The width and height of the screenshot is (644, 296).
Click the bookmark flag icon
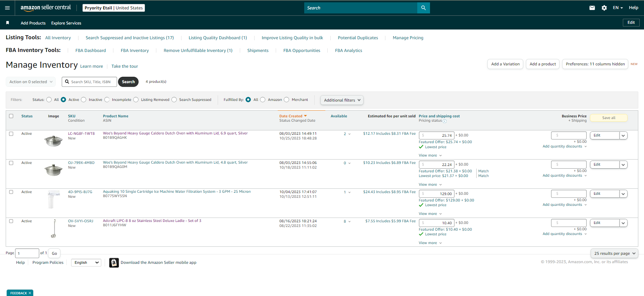point(7,23)
